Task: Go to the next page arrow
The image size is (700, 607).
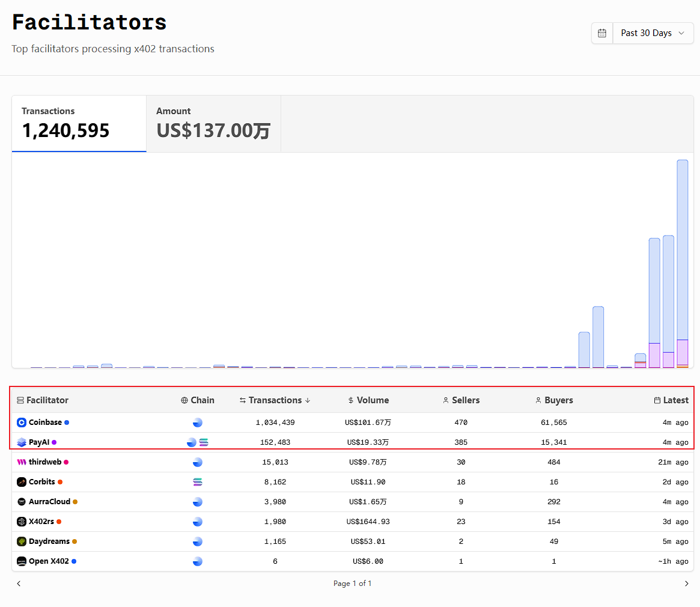Action: click(686, 584)
